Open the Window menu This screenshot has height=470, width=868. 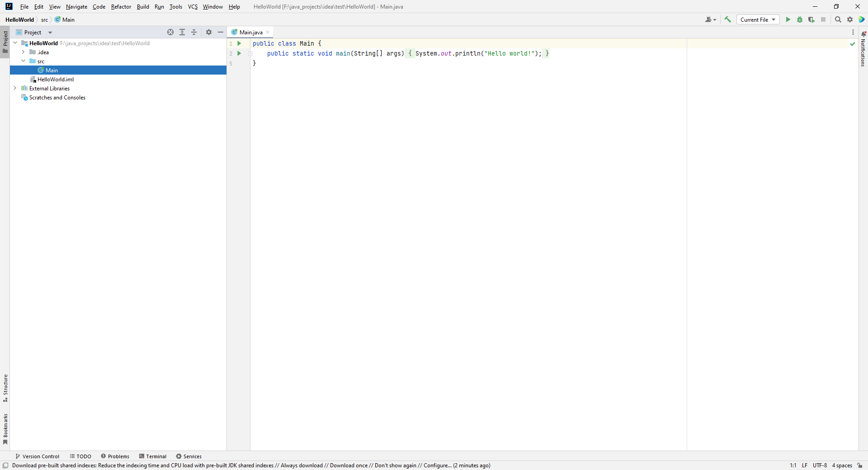212,7
